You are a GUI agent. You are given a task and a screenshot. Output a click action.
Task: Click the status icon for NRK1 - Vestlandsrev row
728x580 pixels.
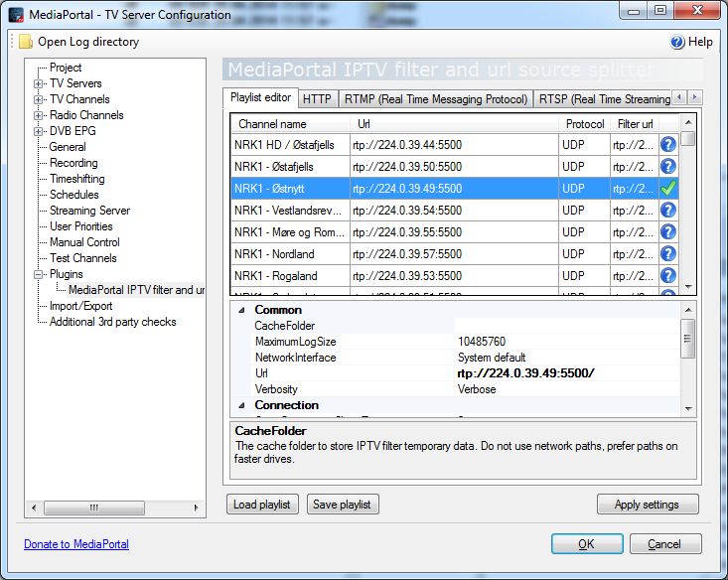click(x=668, y=210)
